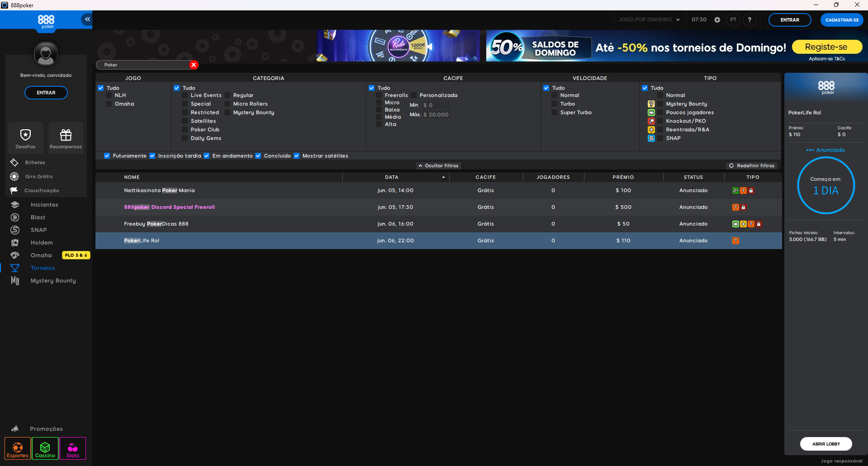Open the Omaha sidebar menu item
The width and height of the screenshot is (868, 466).
[41, 255]
